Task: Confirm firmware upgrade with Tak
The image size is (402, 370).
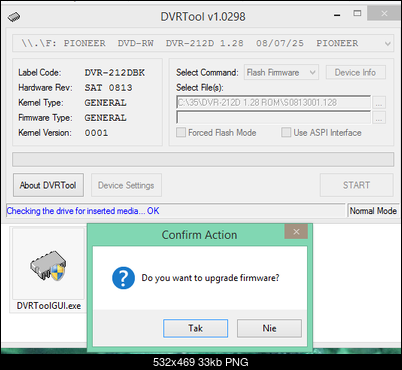Action: [x=196, y=328]
